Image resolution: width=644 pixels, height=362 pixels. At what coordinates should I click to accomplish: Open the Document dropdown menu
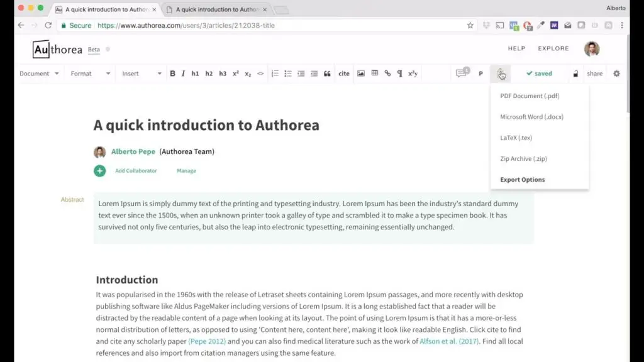click(39, 74)
